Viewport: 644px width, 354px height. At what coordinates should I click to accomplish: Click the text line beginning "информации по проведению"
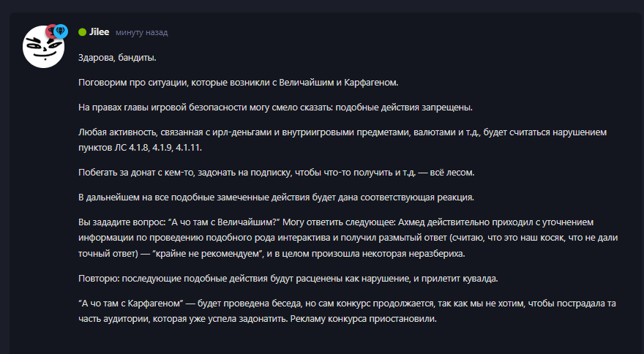(x=348, y=238)
